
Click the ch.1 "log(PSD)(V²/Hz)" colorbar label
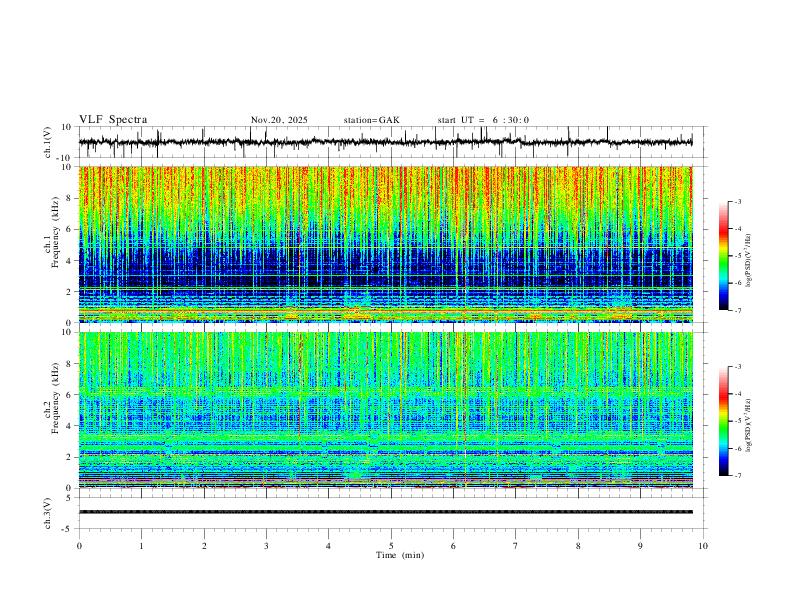click(x=749, y=261)
